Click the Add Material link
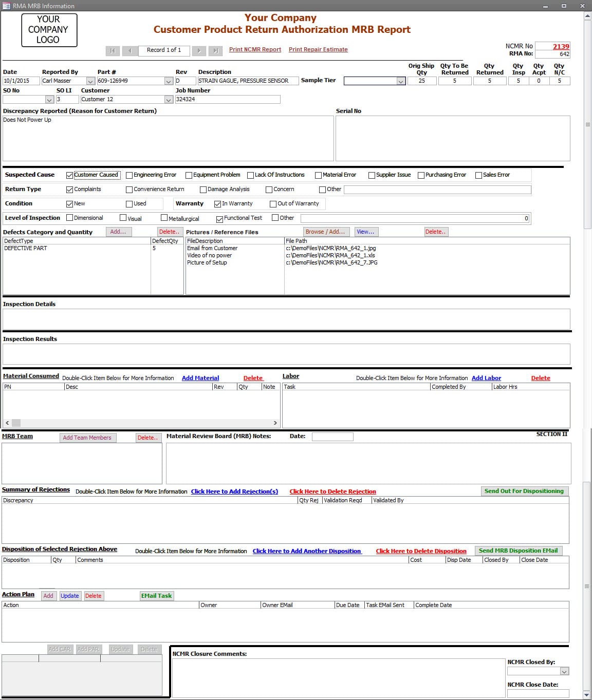592x700 pixels. (200, 378)
